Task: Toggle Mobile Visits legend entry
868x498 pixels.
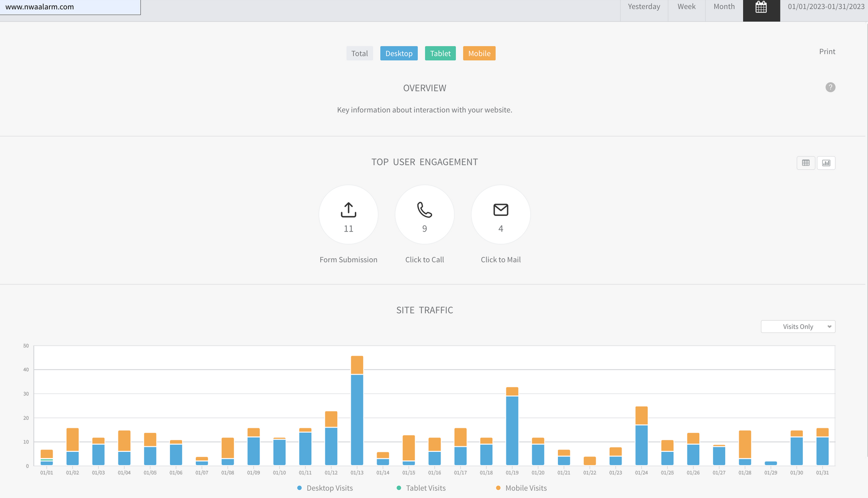Action: pyautogui.click(x=526, y=488)
